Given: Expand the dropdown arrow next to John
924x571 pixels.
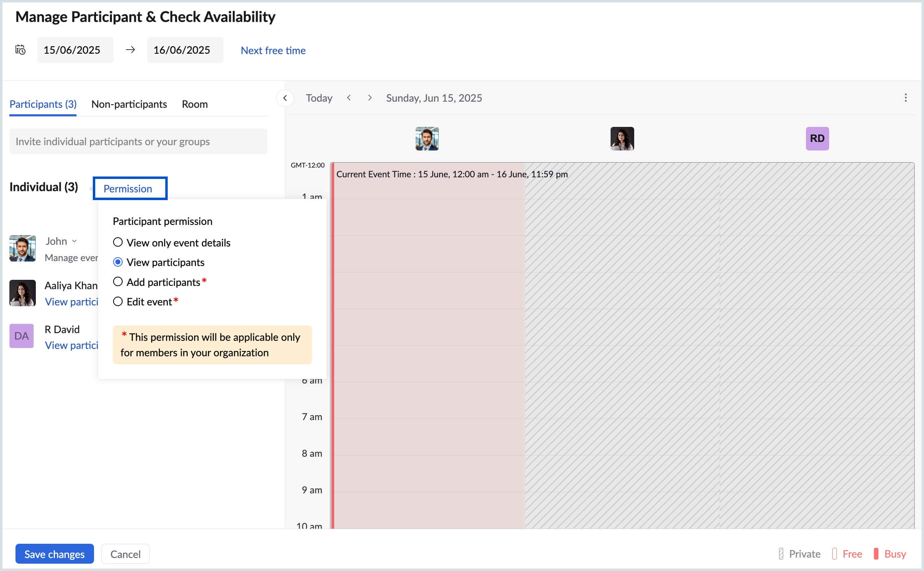Looking at the screenshot, I should coord(74,241).
